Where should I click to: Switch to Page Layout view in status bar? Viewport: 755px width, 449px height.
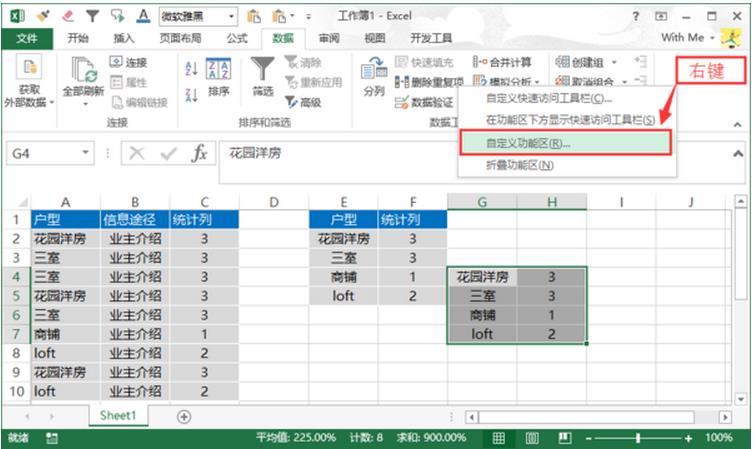click(x=525, y=438)
